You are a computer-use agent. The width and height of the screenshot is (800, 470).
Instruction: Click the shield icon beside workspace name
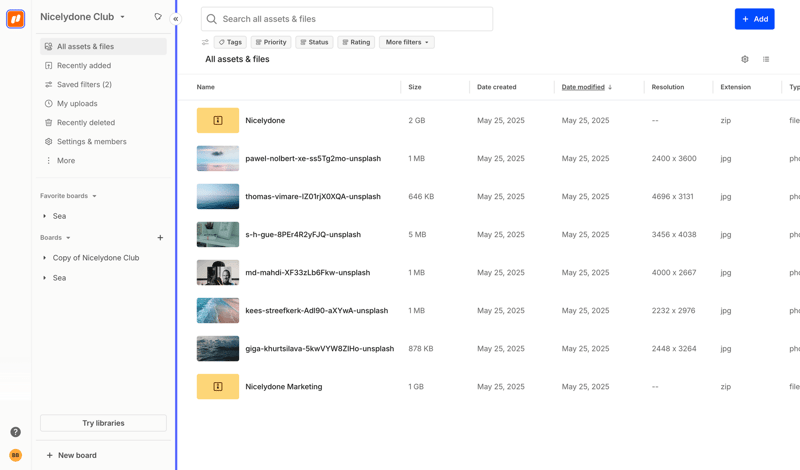point(158,17)
